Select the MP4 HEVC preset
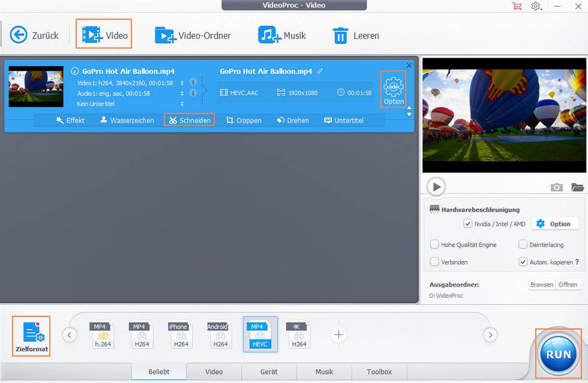The height and width of the screenshot is (383, 588). coord(260,334)
